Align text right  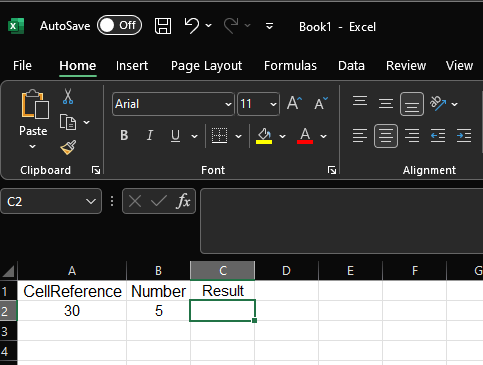412,136
